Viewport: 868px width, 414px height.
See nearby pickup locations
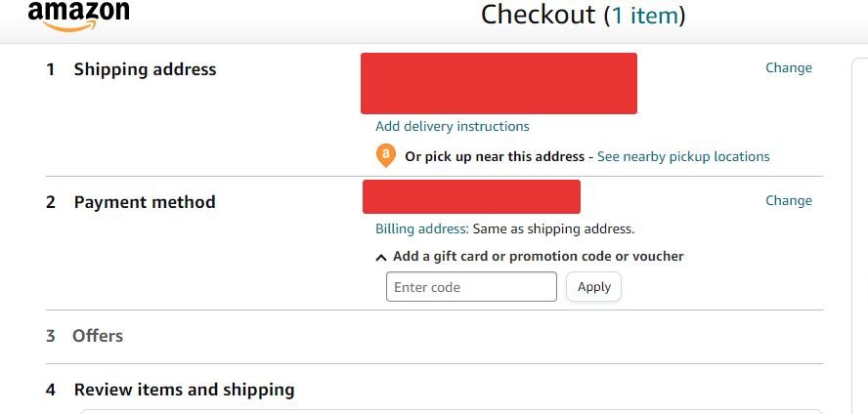(x=683, y=156)
